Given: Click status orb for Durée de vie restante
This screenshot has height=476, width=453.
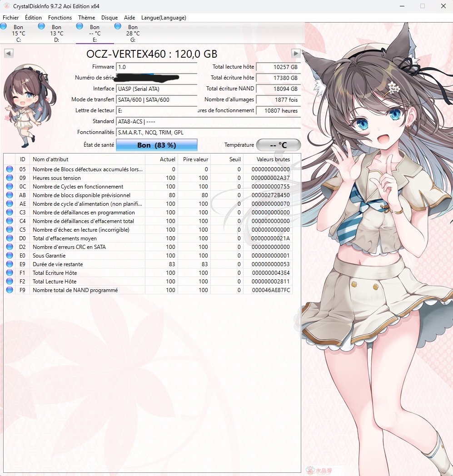Looking at the screenshot, I should 10,264.
